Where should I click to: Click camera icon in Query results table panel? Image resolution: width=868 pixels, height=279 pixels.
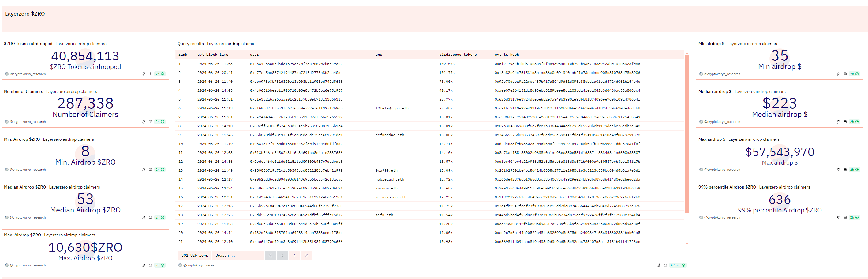coord(665,266)
